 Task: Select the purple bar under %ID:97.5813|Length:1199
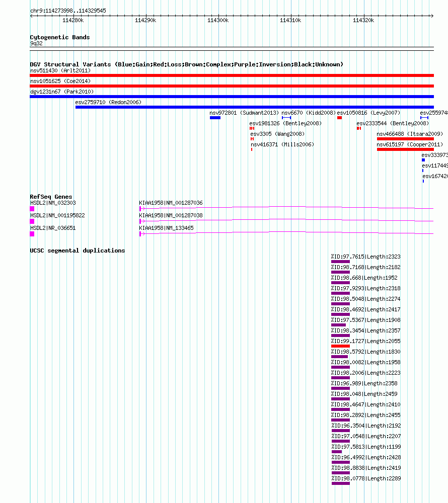pyautogui.click(x=337, y=452)
